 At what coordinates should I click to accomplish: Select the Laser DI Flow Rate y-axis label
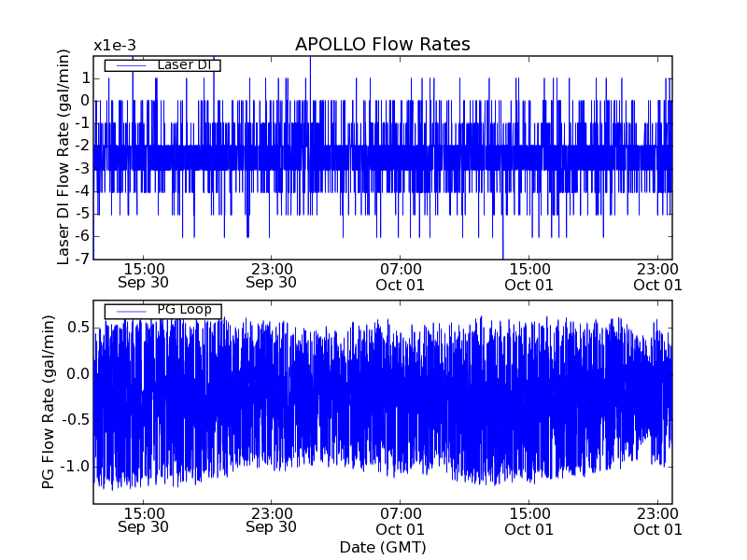coord(64,157)
